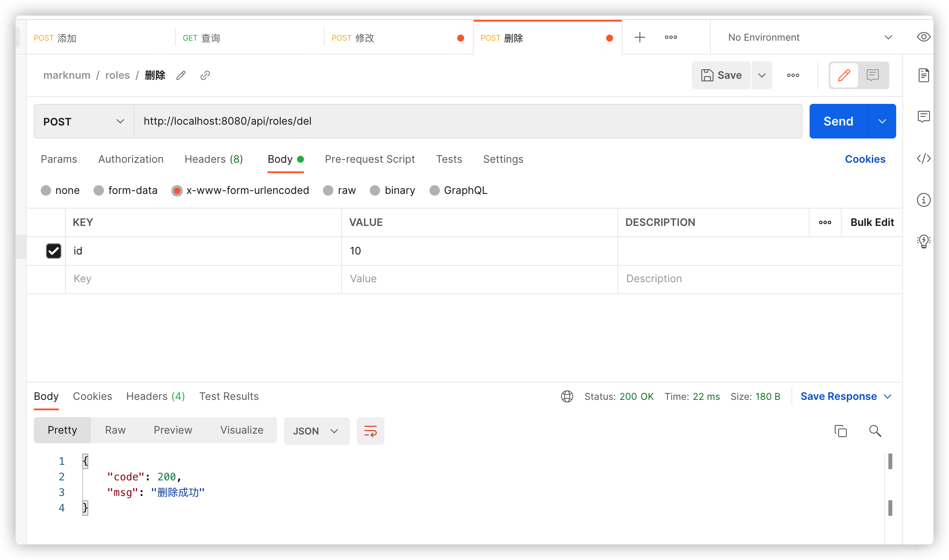Switch to the Headers (8) tab
Viewport: 949px width, 560px height.
[213, 159]
